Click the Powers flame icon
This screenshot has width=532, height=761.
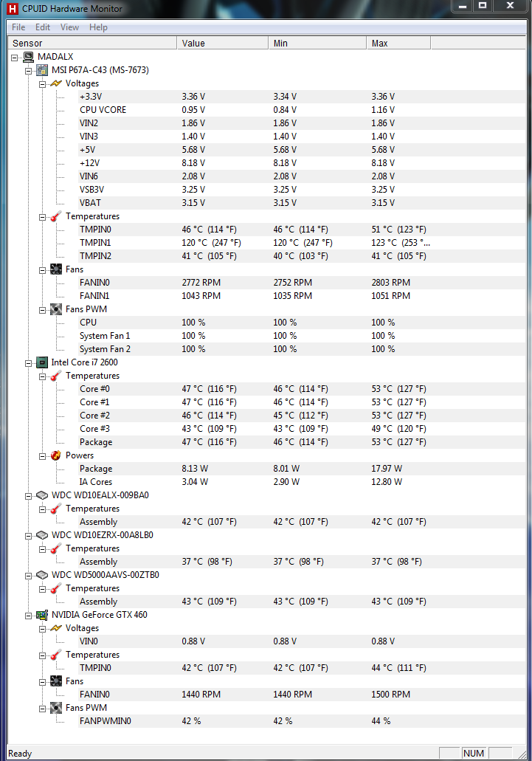tap(56, 455)
